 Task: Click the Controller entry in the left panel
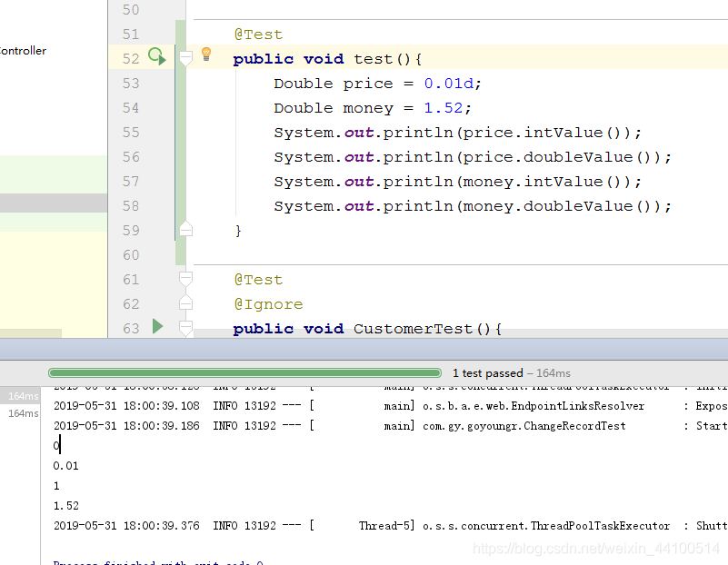pos(21,51)
